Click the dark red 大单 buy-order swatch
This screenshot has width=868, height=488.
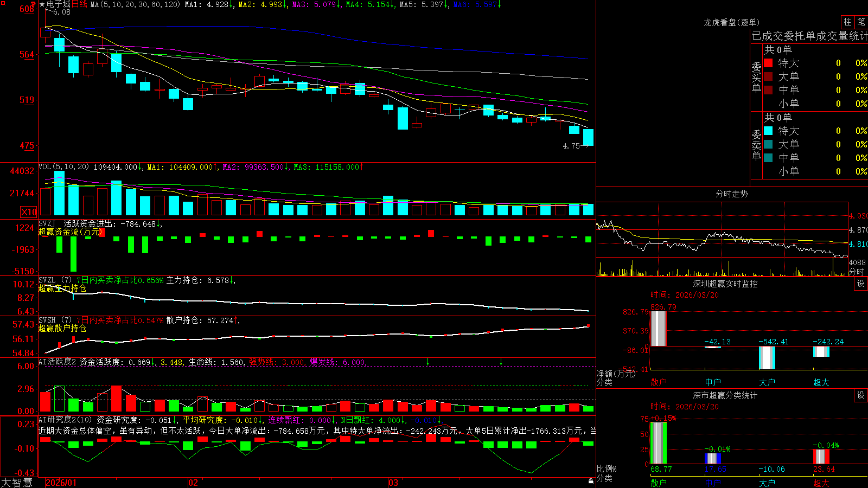click(x=768, y=76)
